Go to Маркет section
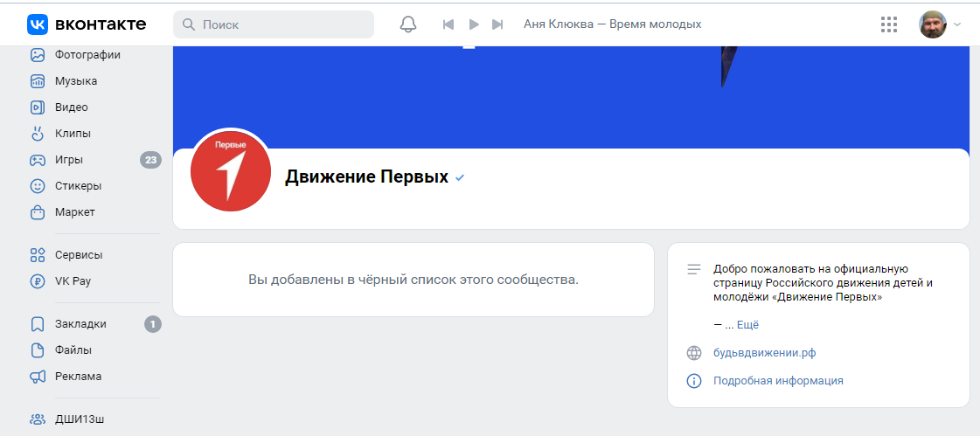Screen dimensions: 980x436 (x=75, y=212)
